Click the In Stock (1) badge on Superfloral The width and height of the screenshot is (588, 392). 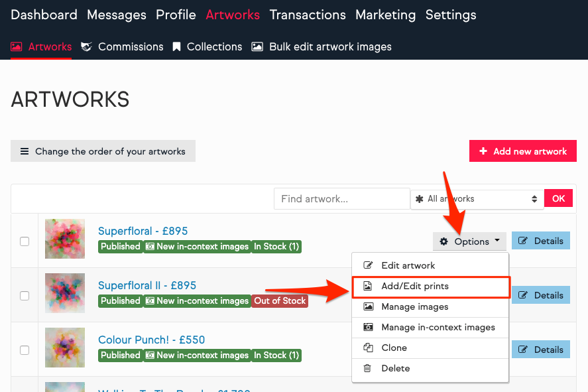pos(276,247)
